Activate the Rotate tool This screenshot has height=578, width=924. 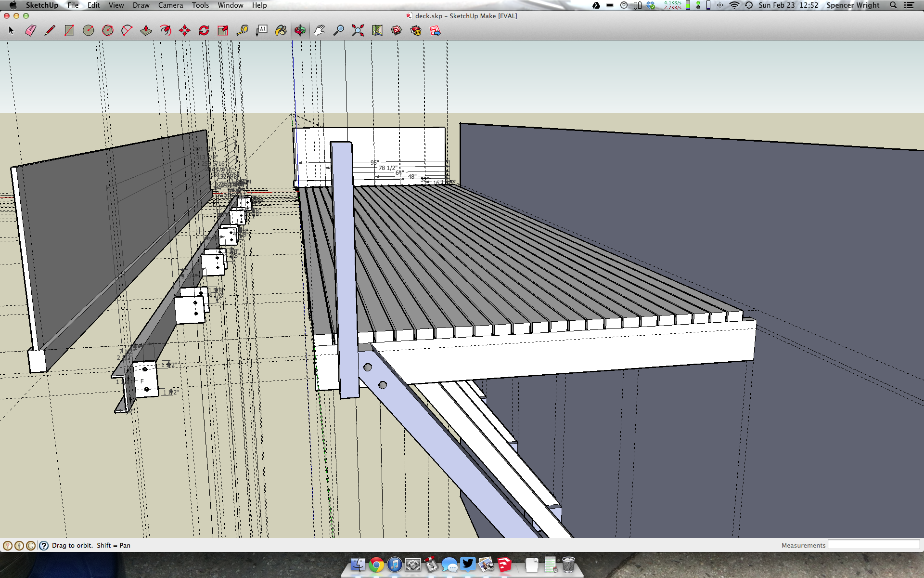204,30
